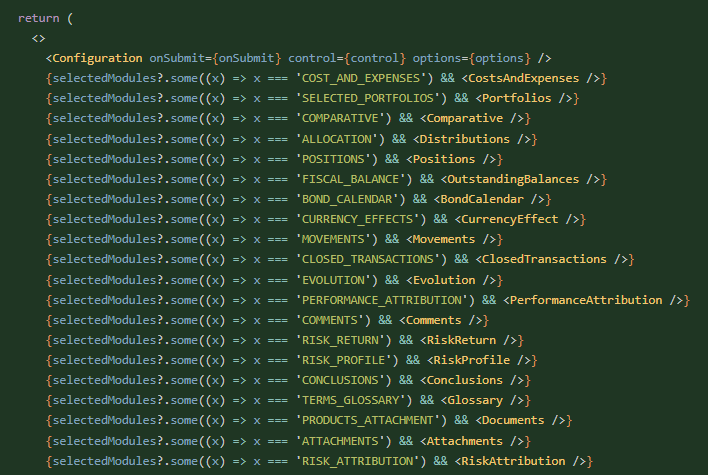Click the {options} value expression
The height and width of the screenshot is (475, 708).
(x=499, y=58)
